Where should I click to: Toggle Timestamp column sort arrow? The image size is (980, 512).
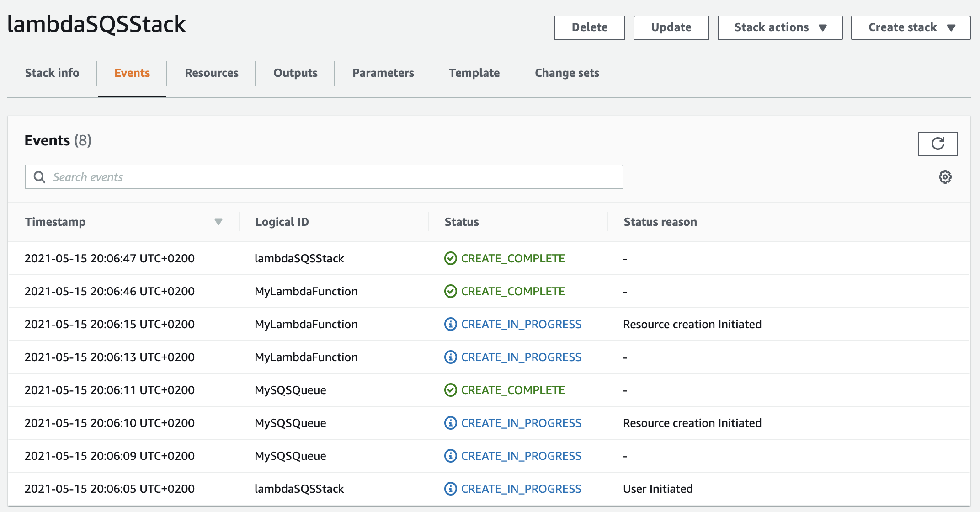tap(218, 222)
